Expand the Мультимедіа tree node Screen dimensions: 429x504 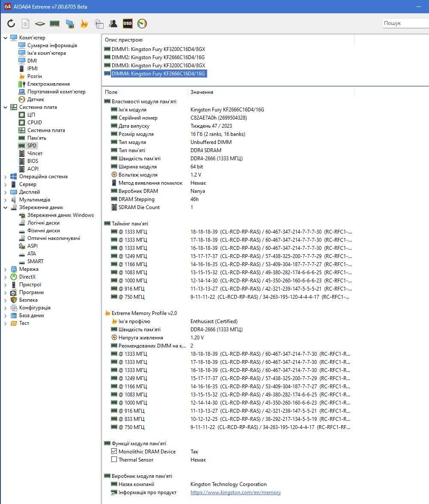click(5, 200)
